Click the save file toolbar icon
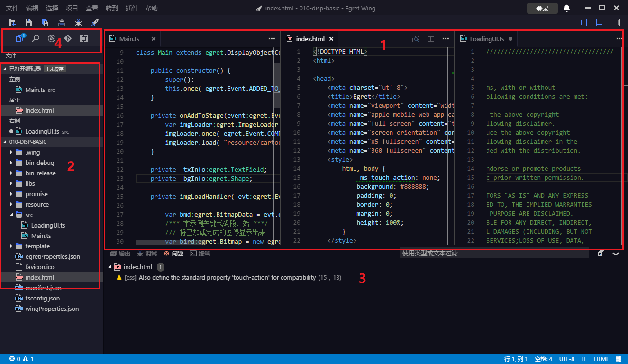Viewport: 628px width, 364px height. pos(28,22)
